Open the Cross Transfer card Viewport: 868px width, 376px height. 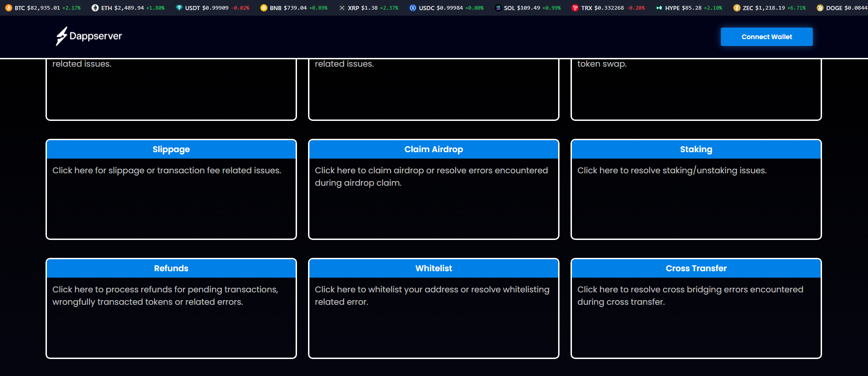(696, 308)
